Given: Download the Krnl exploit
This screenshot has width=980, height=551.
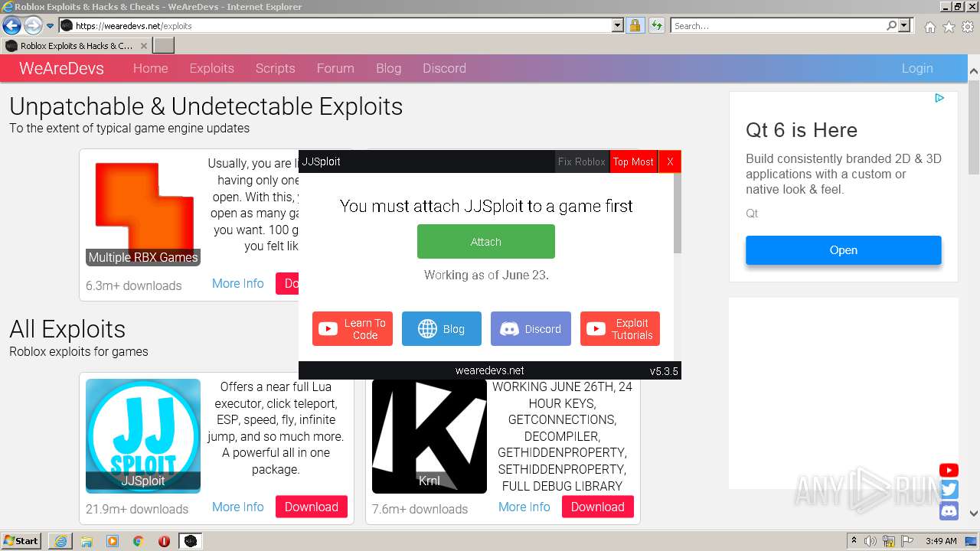Looking at the screenshot, I should (x=598, y=507).
